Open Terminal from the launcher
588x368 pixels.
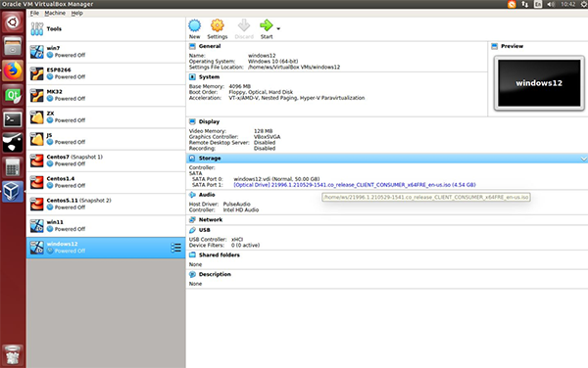[x=13, y=119]
